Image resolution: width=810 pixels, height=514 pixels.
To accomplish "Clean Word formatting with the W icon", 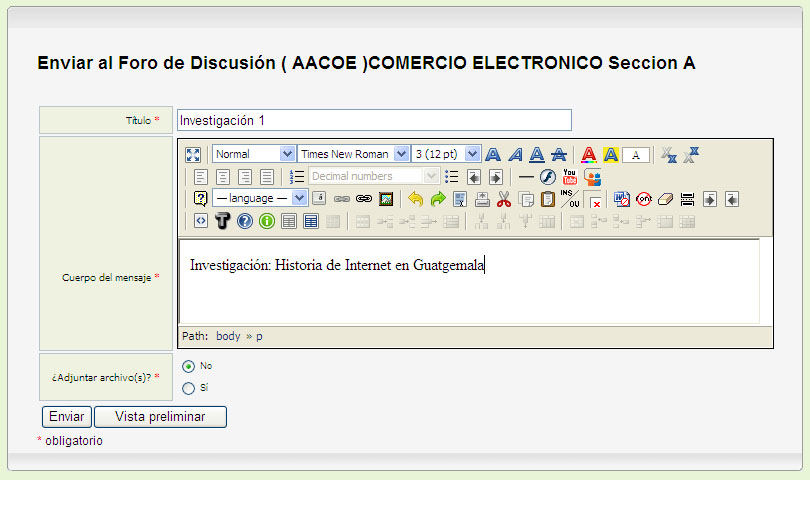I will coord(621,199).
